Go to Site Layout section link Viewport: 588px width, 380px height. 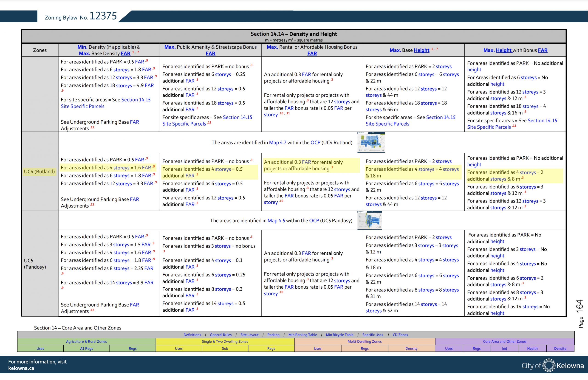point(249,335)
